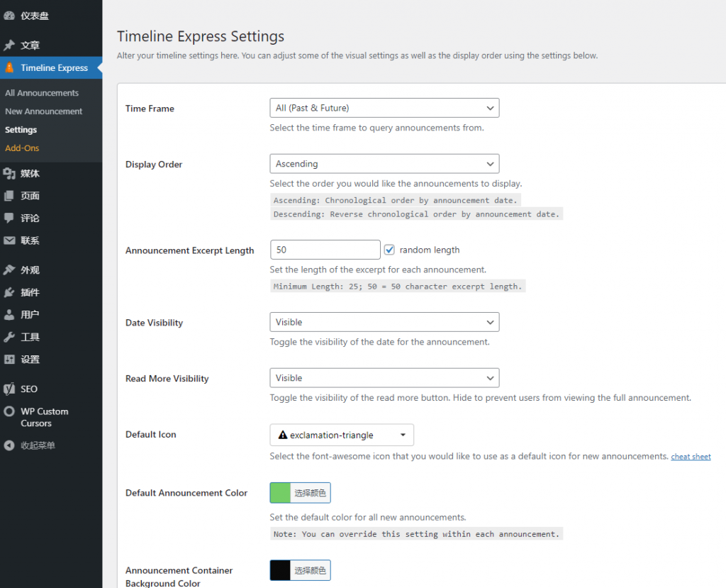Click the 插件 menu label
Screen dimensions: 726x588
(30, 292)
